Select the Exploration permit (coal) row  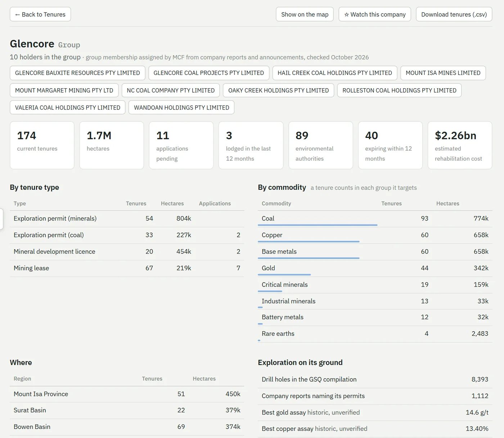click(x=127, y=235)
